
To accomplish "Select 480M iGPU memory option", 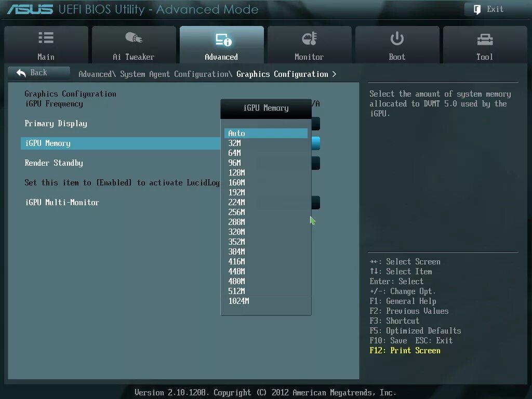I will [266, 281].
